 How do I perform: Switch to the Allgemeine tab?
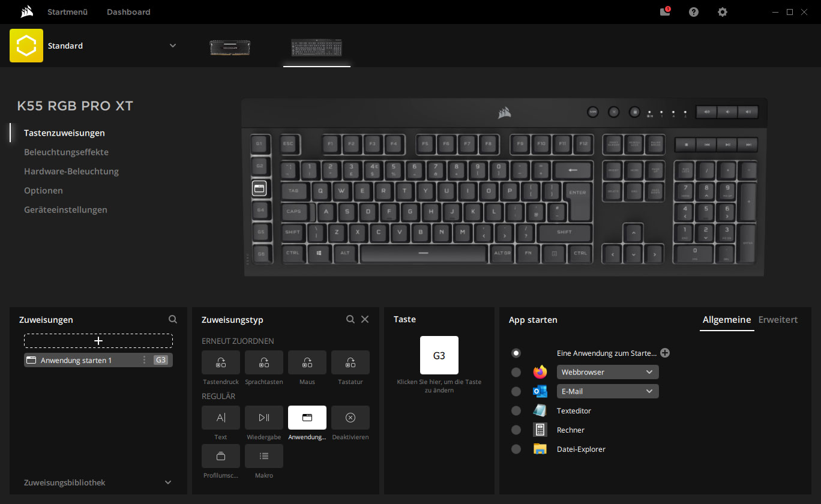(727, 320)
